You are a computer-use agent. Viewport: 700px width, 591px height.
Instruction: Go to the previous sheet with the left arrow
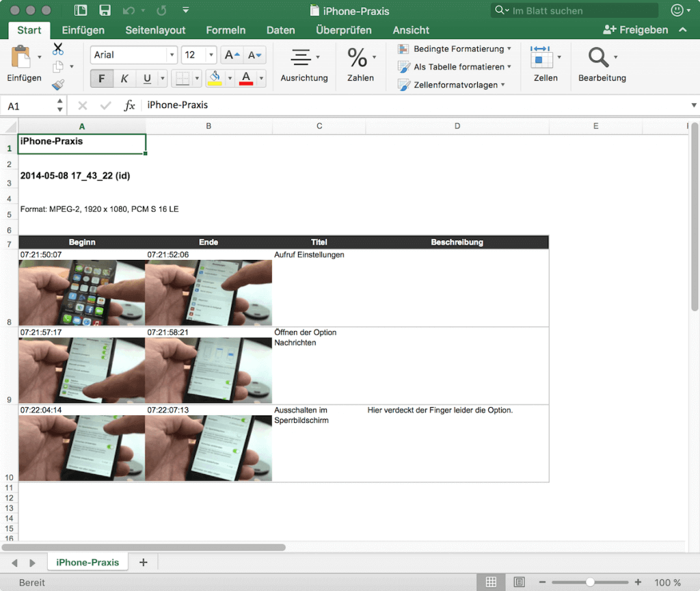[15, 563]
